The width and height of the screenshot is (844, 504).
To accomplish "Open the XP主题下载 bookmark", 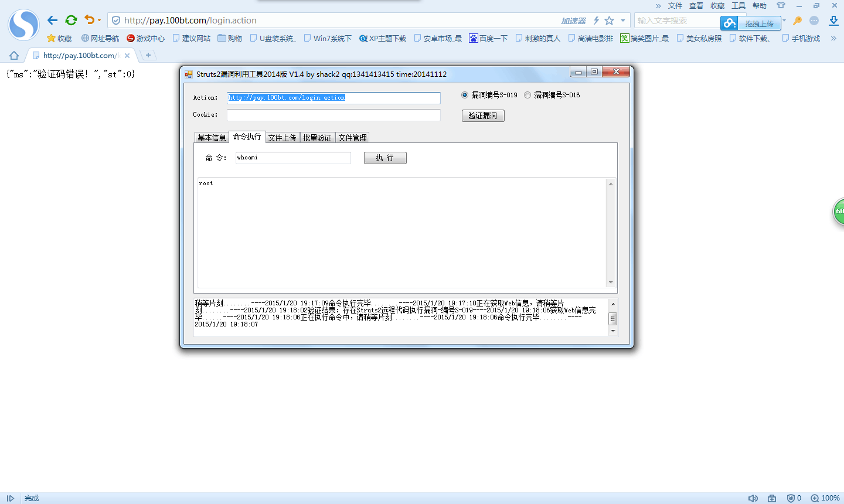I will pos(383,38).
